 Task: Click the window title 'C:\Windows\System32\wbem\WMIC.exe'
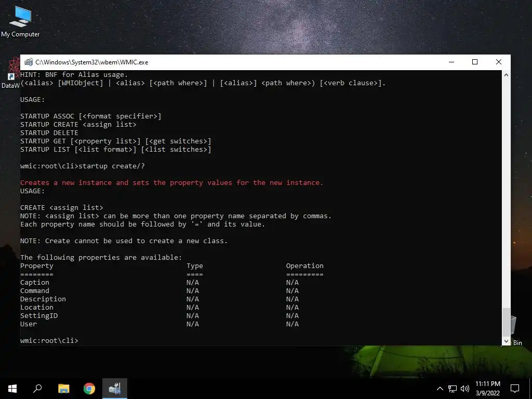[x=91, y=62]
